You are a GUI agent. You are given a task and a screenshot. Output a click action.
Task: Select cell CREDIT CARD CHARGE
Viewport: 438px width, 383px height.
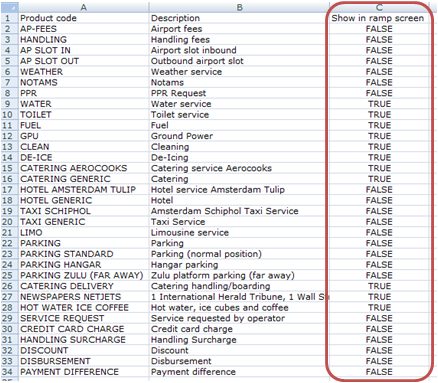(x=84, y=329)
